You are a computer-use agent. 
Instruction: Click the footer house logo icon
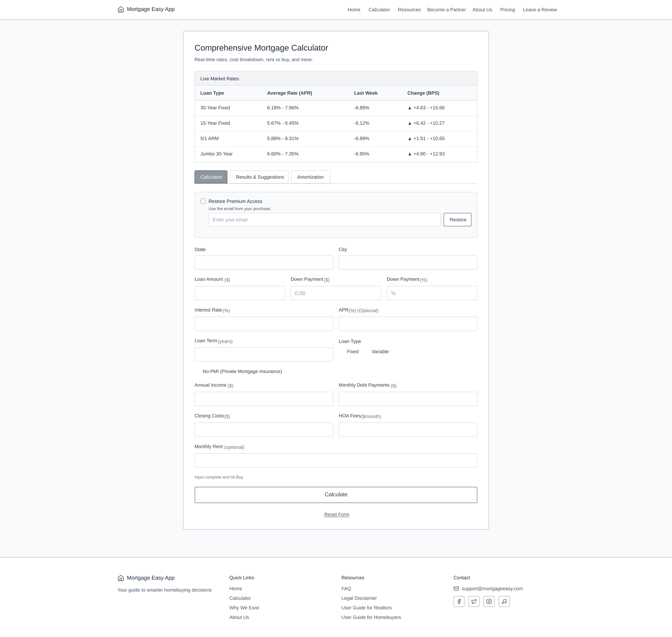[x=121, y=578]
